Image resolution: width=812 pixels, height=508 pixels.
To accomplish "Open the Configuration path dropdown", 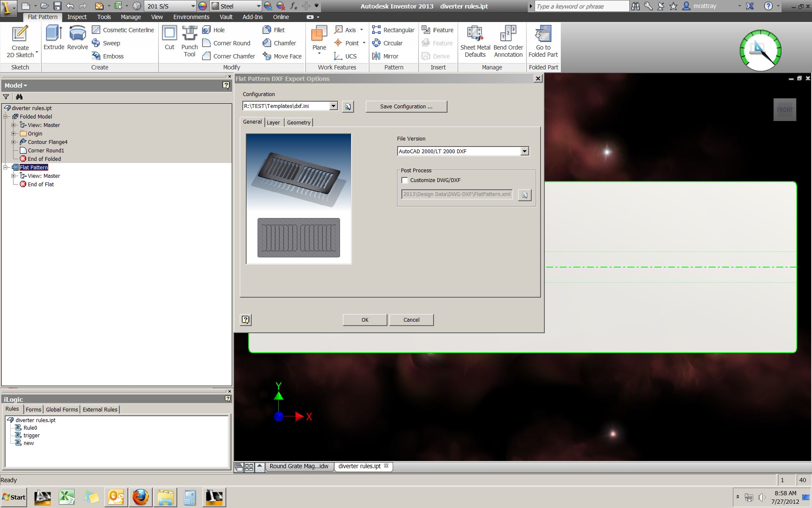I will (x=333, y=106).
